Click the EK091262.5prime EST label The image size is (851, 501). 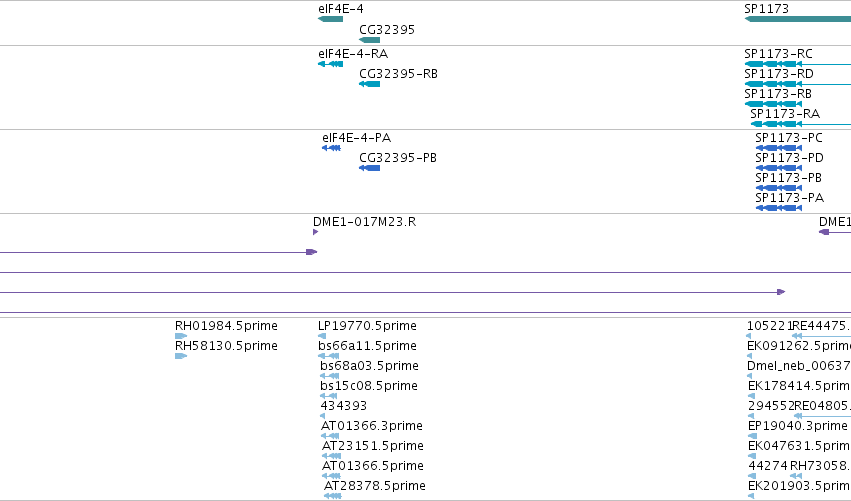point(799,346)
